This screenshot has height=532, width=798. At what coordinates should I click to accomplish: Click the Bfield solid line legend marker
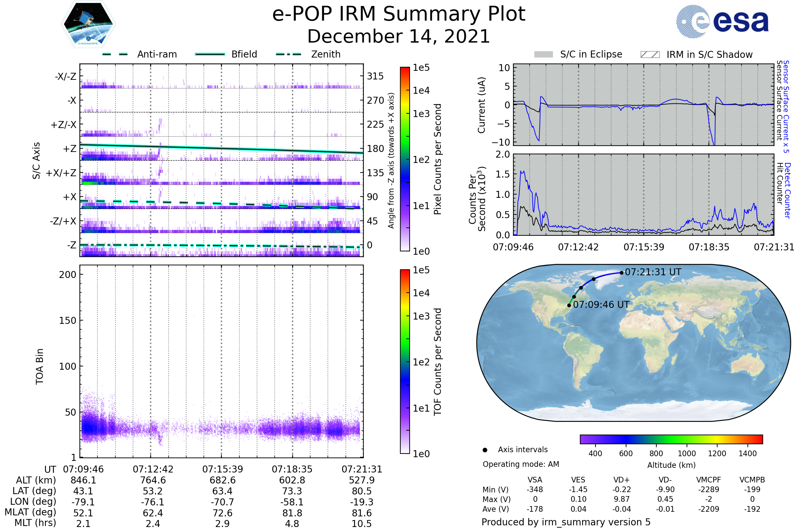point(210,54)
